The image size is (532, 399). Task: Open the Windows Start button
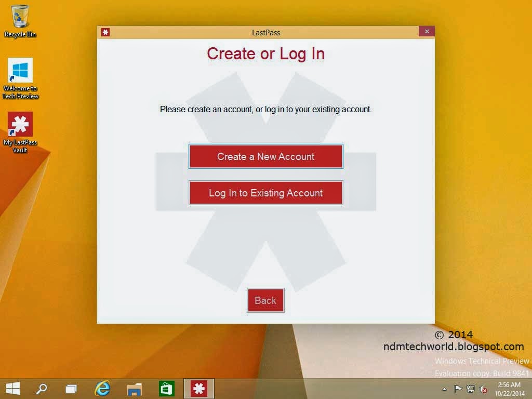13,389
